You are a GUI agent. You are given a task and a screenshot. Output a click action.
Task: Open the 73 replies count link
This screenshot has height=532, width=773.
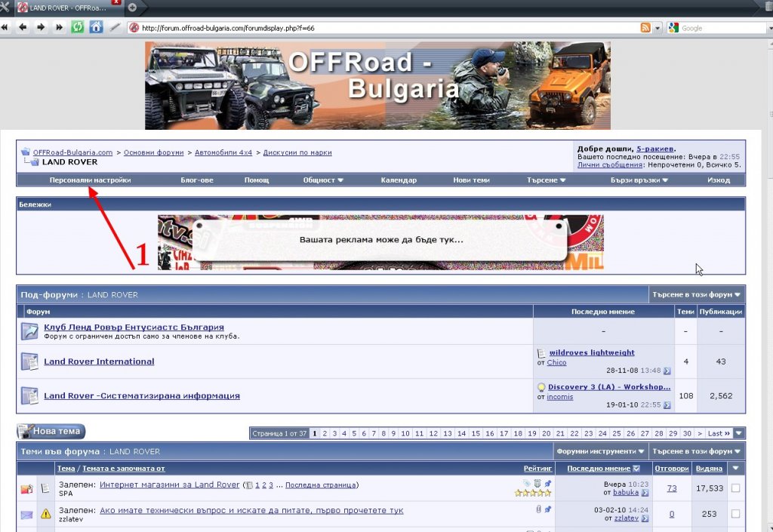[671, 488]
